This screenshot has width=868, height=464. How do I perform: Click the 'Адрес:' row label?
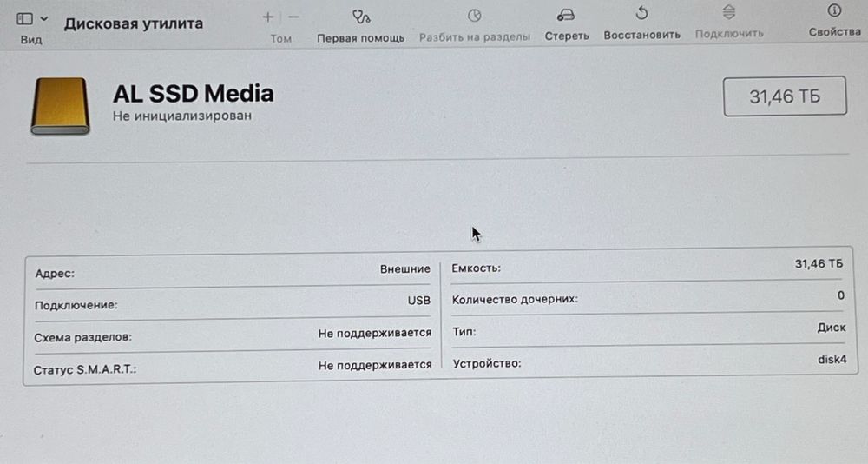[54, 274]
